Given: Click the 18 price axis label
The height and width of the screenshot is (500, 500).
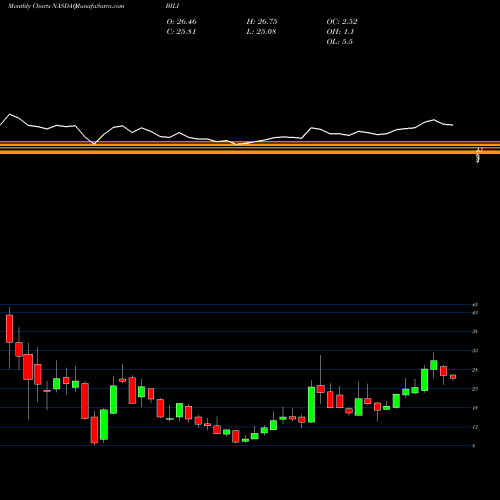Looking at the screenshot, I should click(x=475, y=408).
